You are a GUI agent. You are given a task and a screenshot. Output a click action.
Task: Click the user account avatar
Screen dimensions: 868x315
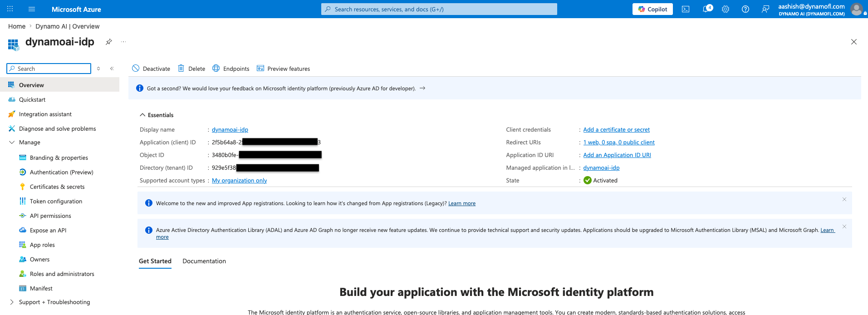856,9
